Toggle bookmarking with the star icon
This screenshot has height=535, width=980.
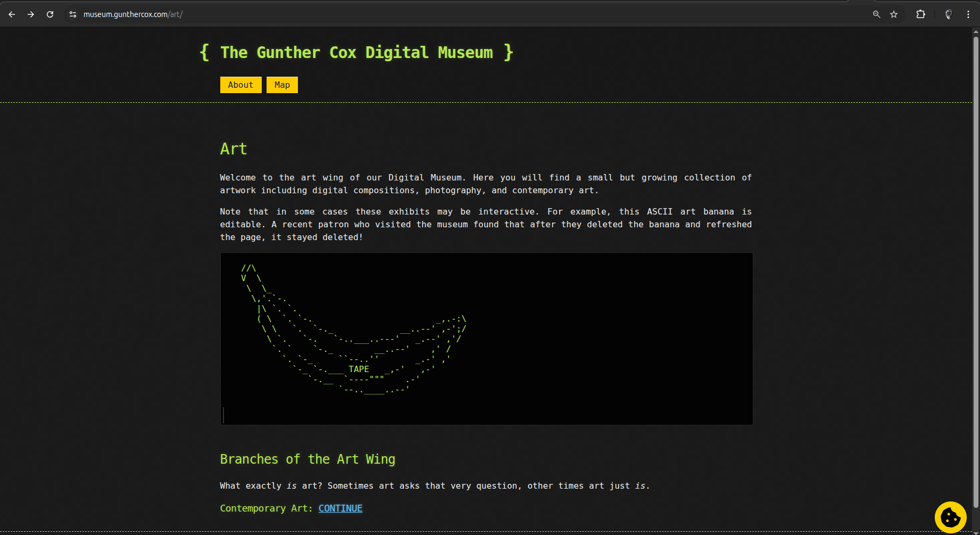click(x=894, y=14)
